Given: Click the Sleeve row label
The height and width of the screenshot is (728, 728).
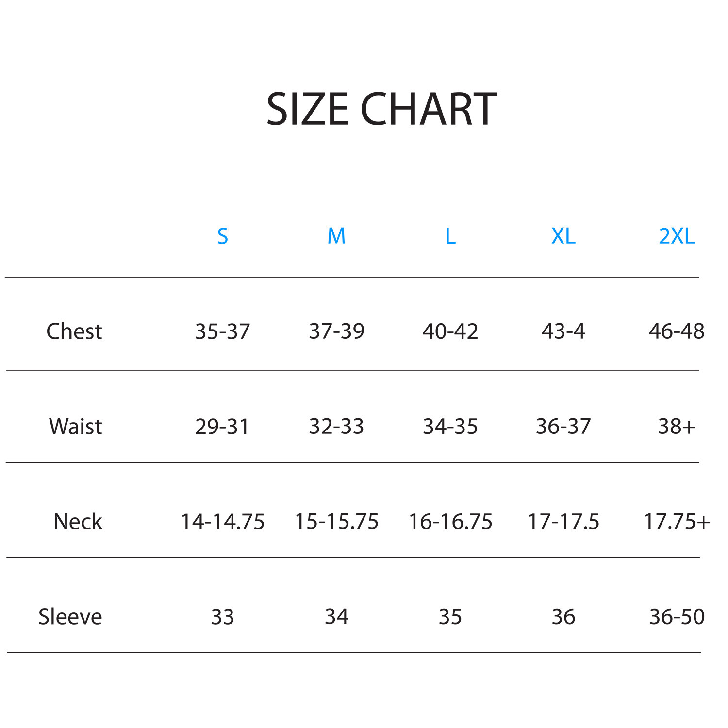Looking at the screenshot, I should pos(70,617).
